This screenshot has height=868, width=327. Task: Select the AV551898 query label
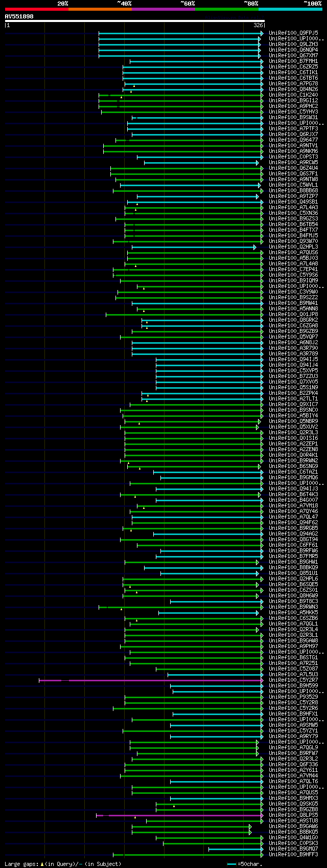pyautogui.click(x=19, y=16)
